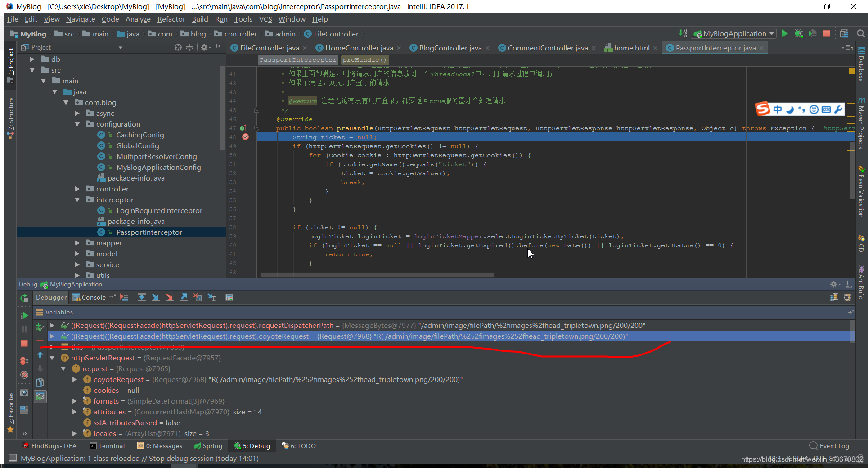The image size is (868, 468).
Task: Duplicate Watch copy icon in Variables
Action: (40, 382)
